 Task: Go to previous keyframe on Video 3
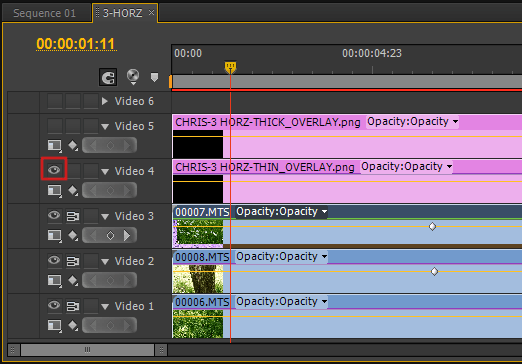click(93, 235)
